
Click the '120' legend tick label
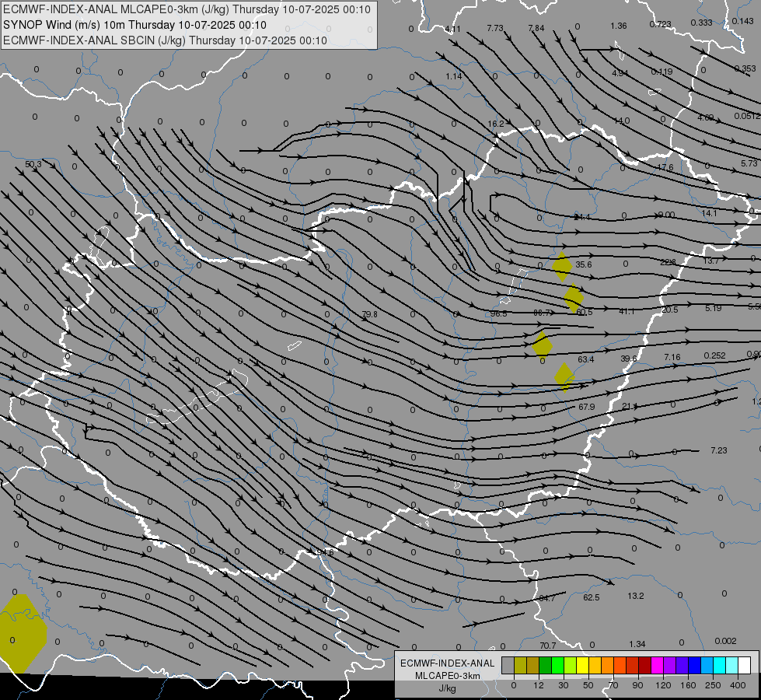tap(663, 685)
